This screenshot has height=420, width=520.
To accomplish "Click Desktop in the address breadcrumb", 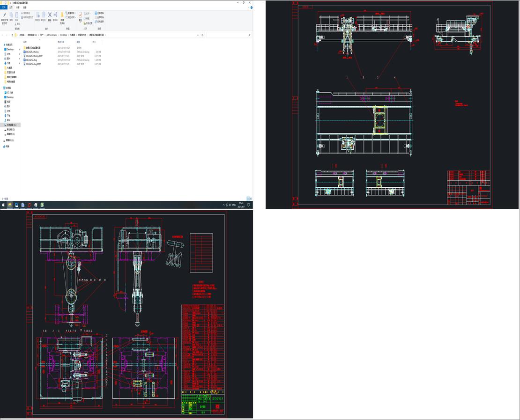I will coord(63,35).
